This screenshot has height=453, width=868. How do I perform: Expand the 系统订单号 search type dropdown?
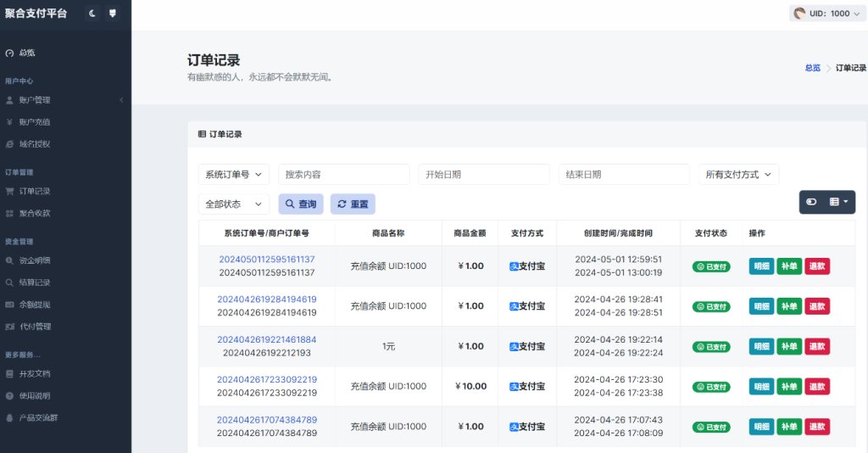pos(234,174)
